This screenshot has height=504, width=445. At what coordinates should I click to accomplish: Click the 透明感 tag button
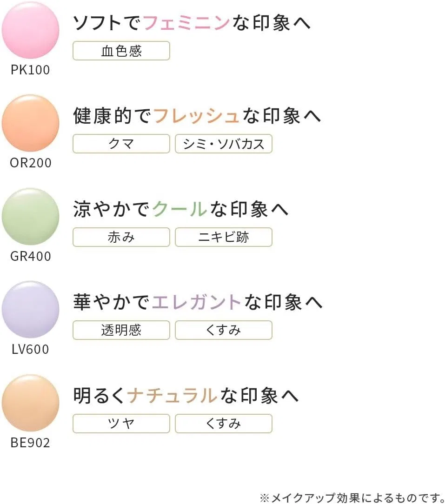(121, 330)
